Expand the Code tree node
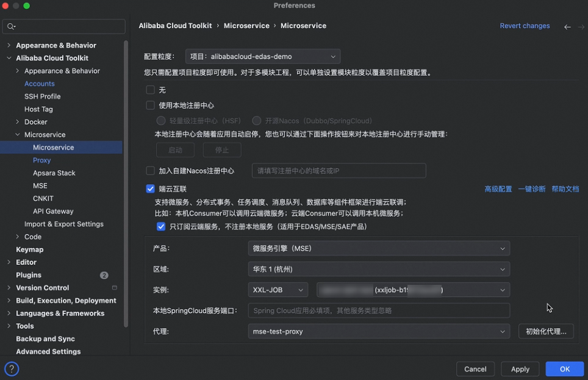 coord(17,236)
